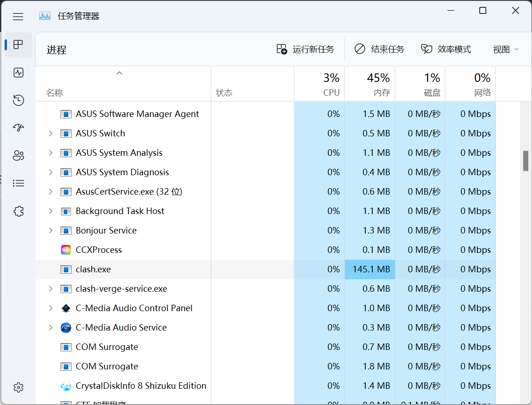Image resolution: width=532 pixels, height=405 pixels.
Task: Click the Bonjour Service process icon
Action: (66, 231)
